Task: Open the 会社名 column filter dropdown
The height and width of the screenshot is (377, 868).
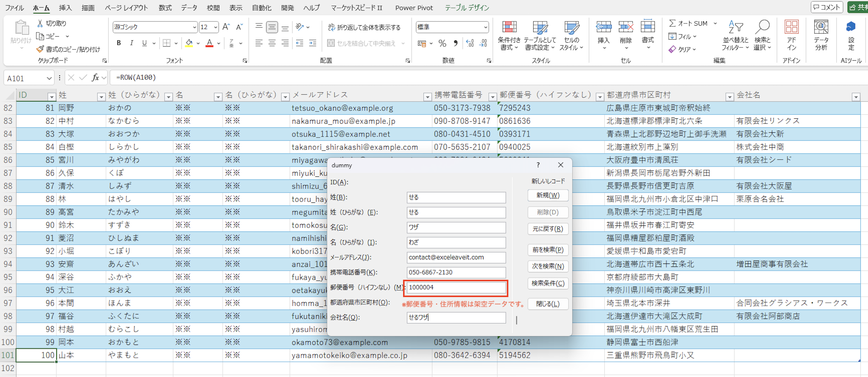Action: pos(856,97)
